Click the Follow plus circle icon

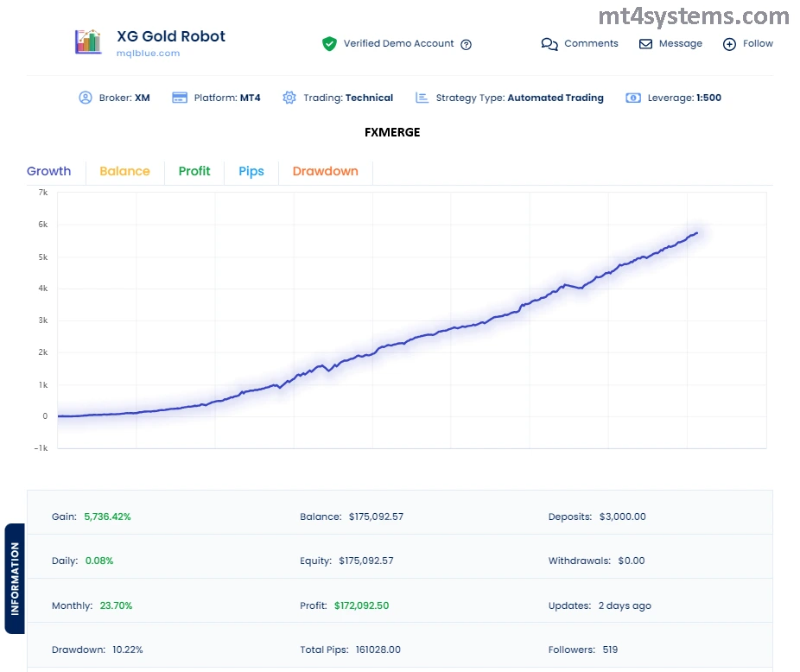point(729,44)
